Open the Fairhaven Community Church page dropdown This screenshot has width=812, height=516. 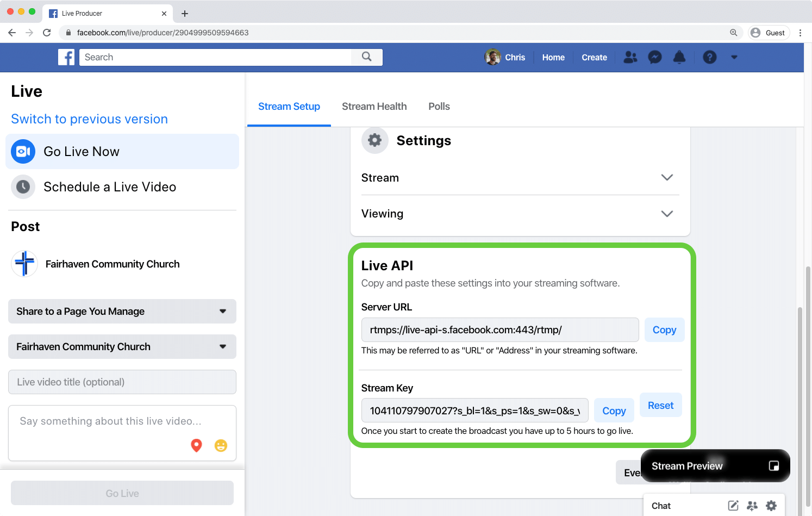click(122, 347)
